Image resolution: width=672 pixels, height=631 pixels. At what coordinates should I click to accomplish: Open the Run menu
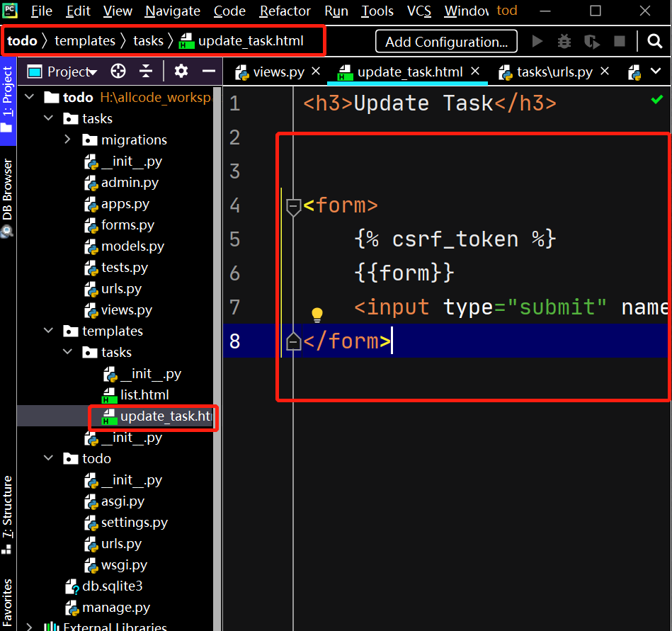click(336, 11)
